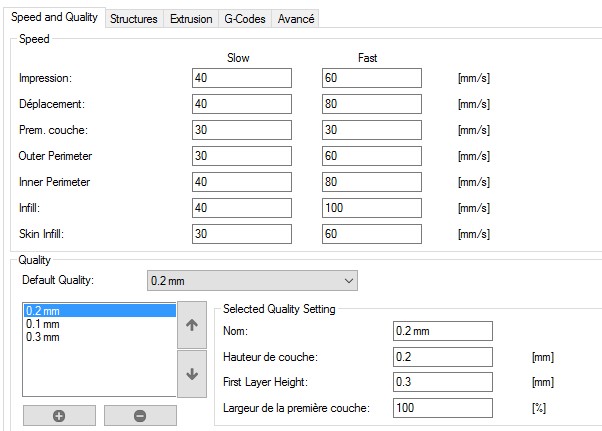This screenshot has width=602, height=431.
Task: Click the move quality down arrow
Action: point(192,374)
